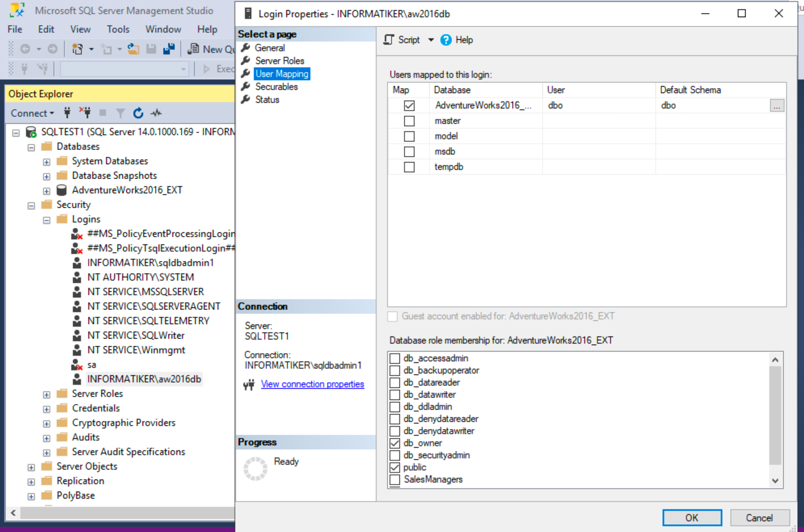This screenshot has height=532, width=804.
Task: Click the role list scrollbar down arrow
Action: pos(775,481)
